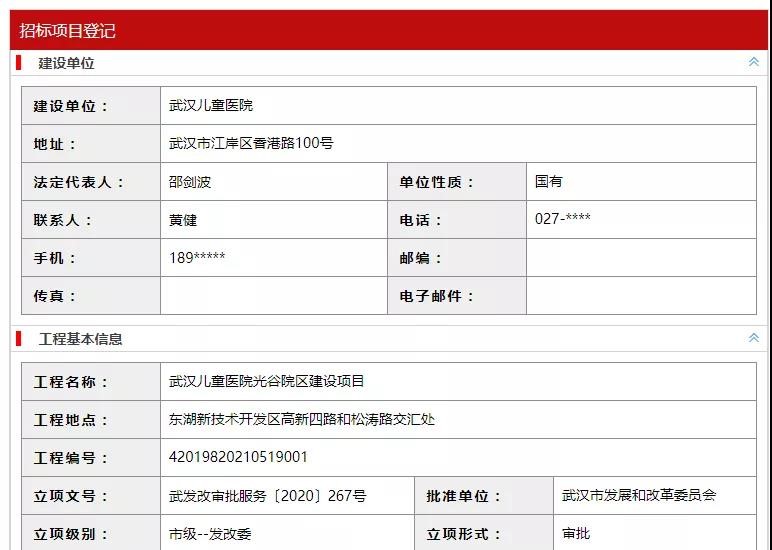
Task: Click the 建设单位： field label
Action: point(71,106)
